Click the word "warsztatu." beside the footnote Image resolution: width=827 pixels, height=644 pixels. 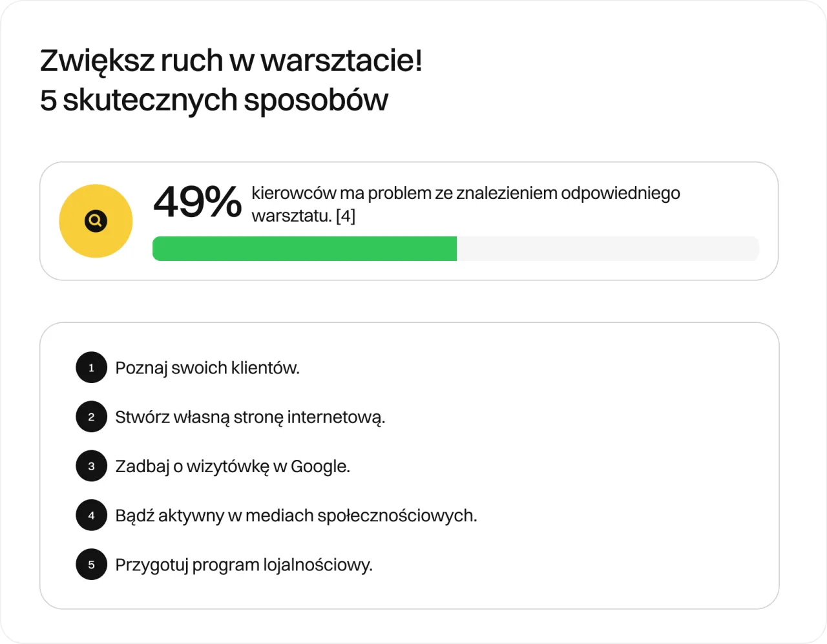click(291, 216)
